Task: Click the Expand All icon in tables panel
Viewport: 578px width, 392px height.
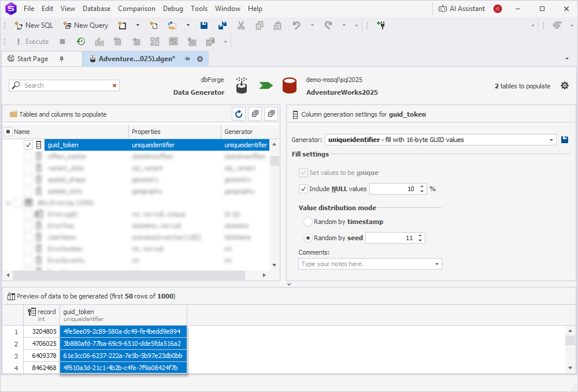Action: tap(255, 114)
